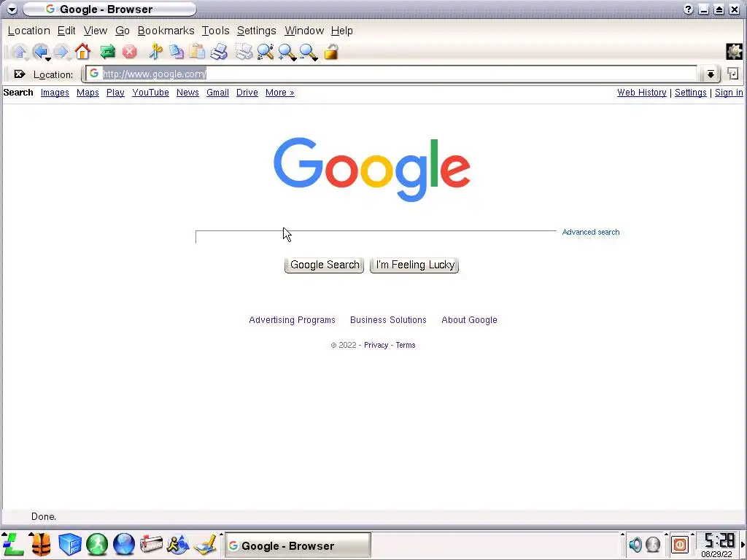Open the Web History link
This screenshot has height=560, width=747.
coord(642,93)
